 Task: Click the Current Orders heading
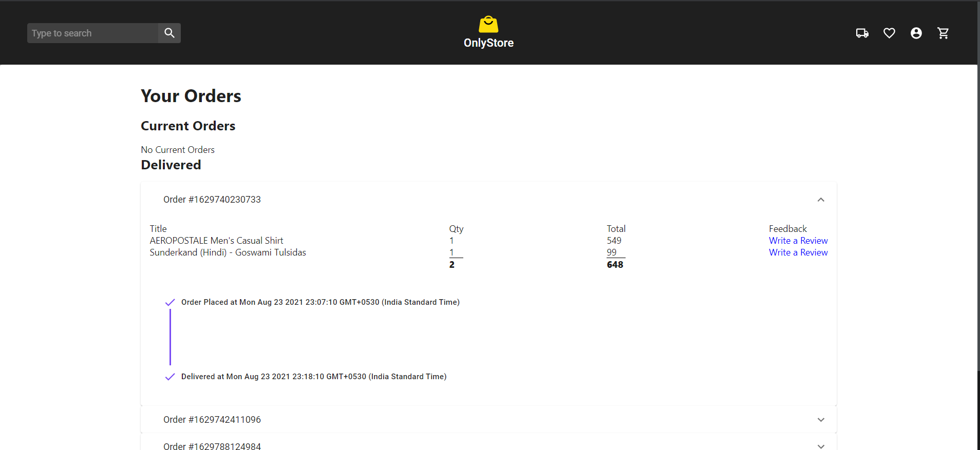[188, 126]
